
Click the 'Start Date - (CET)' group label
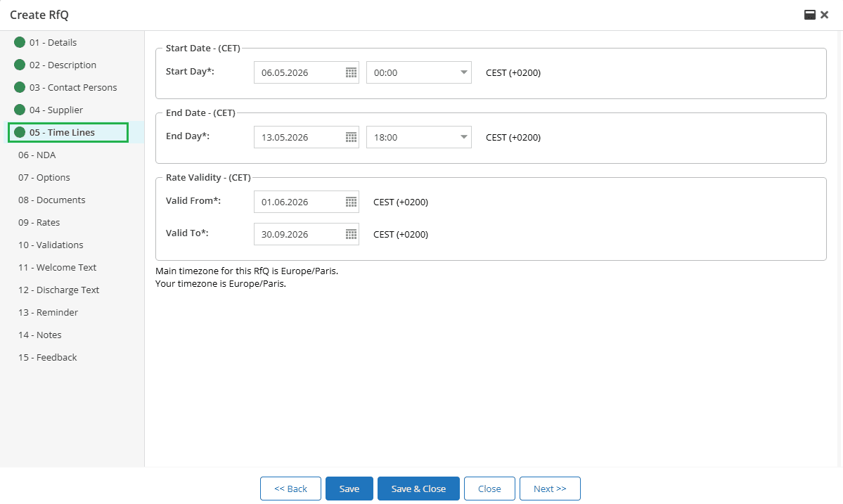click(x=202, y=49)
